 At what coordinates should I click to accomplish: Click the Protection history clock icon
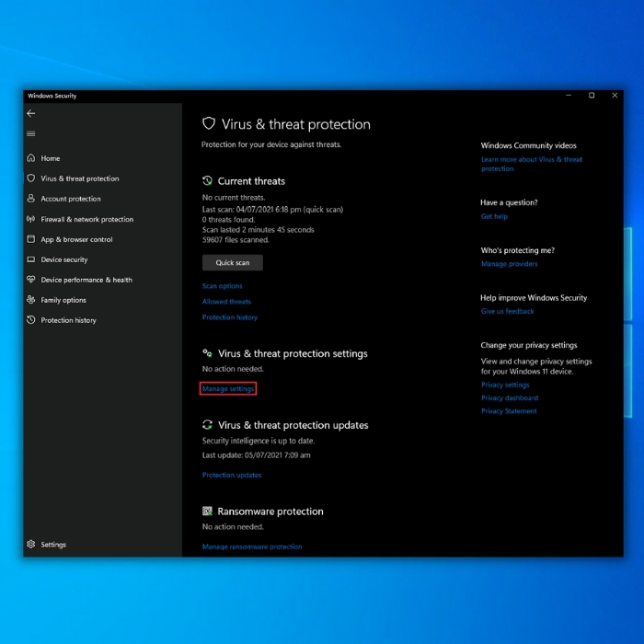click(x=30, y=319)
